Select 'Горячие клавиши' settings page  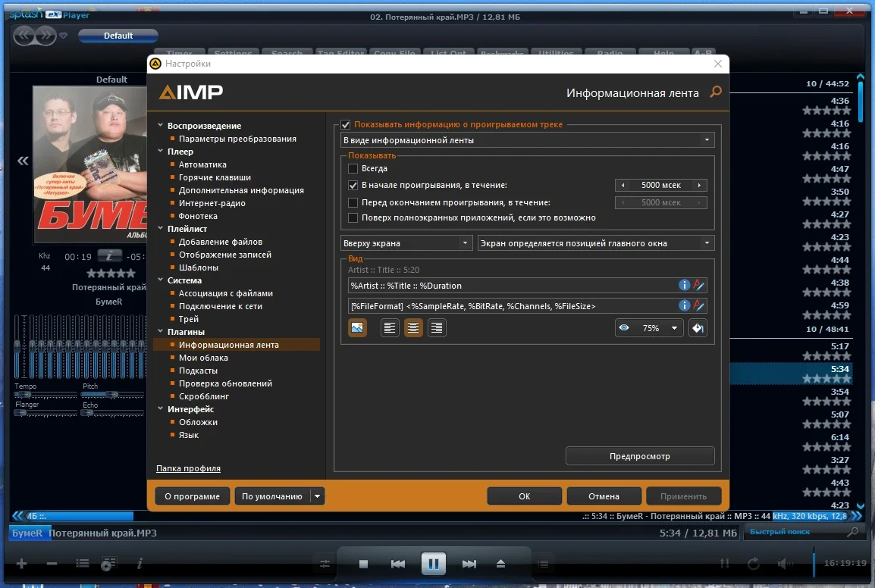tap(215, 177)
